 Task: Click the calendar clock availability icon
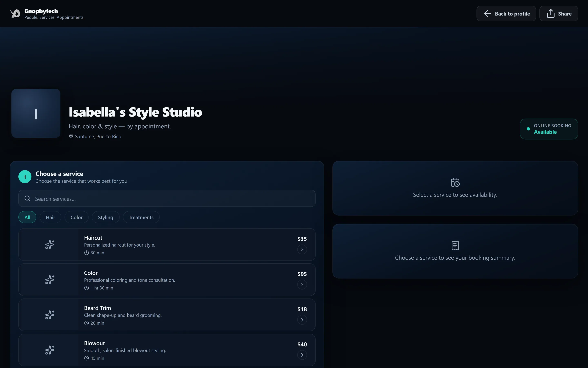[455, 183]
